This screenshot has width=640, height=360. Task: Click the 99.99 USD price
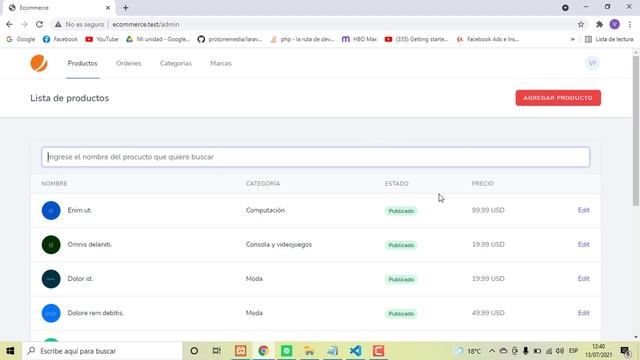(488, 210)
